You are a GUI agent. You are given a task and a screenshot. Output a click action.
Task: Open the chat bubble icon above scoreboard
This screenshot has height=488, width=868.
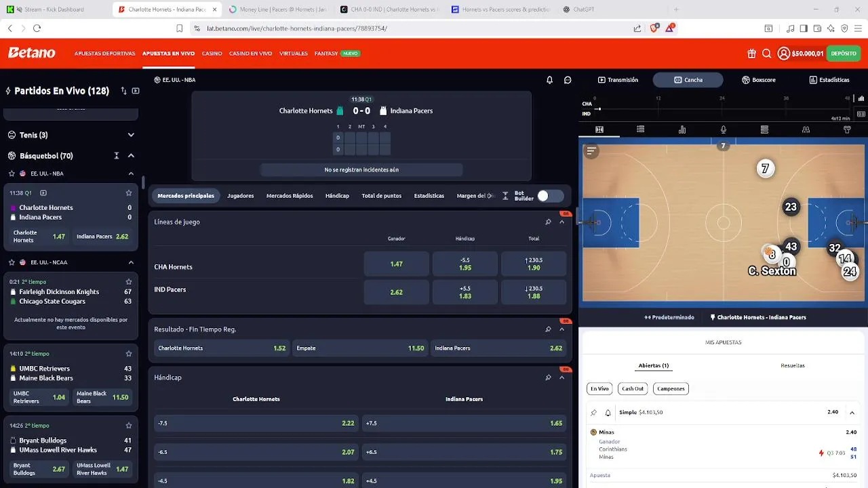[x=568, y=80]
